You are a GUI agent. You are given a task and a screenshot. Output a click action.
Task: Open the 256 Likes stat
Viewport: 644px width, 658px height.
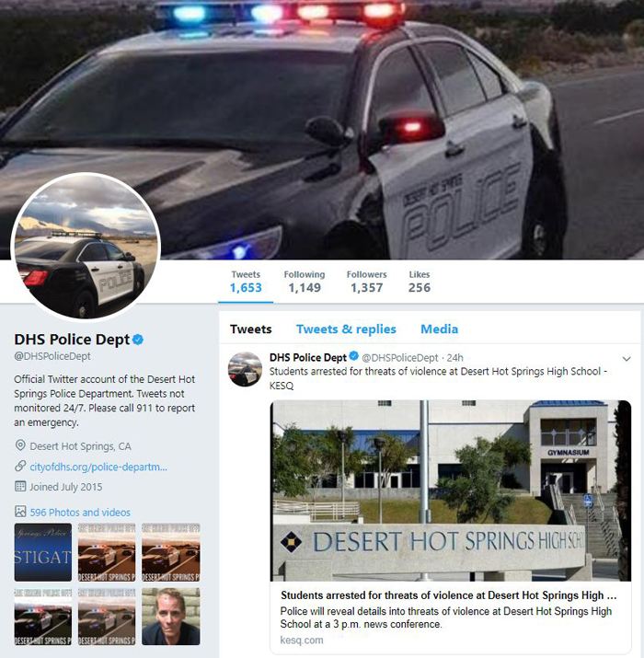(x=420, y=282)
